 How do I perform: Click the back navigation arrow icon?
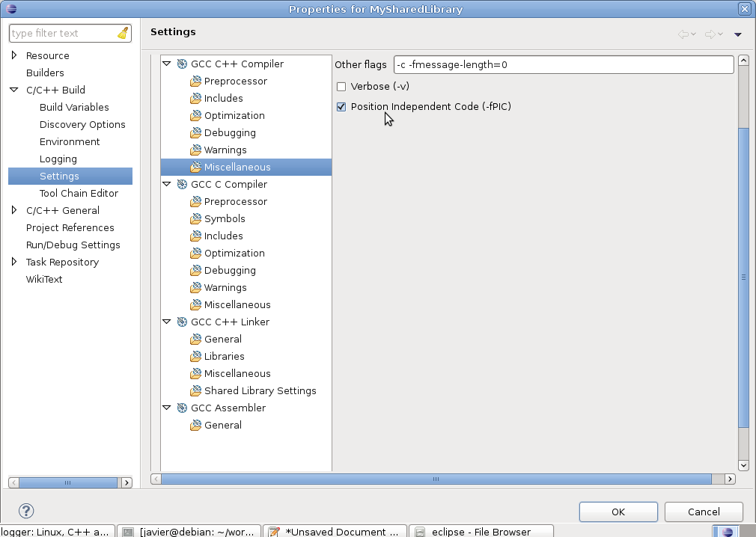point(683,34)
